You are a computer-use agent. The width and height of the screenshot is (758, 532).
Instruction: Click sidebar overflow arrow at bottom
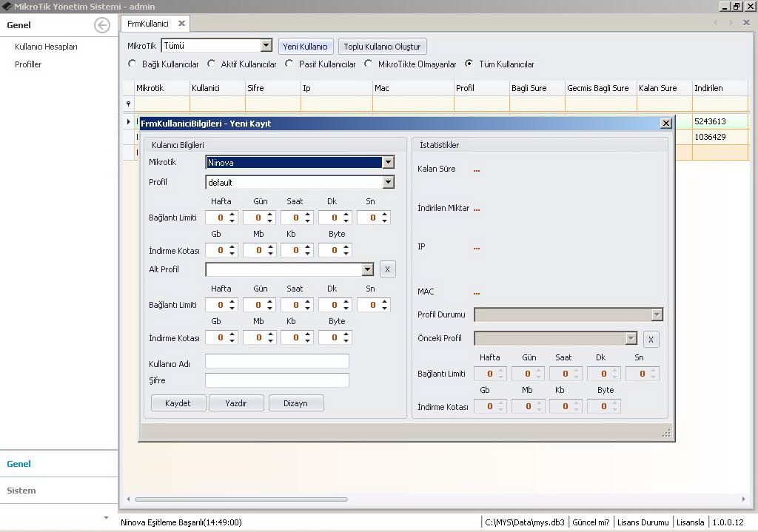pos(107,517)
